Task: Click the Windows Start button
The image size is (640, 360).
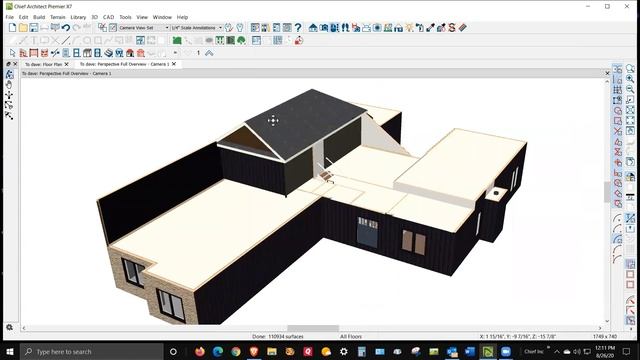Action: 10,351
